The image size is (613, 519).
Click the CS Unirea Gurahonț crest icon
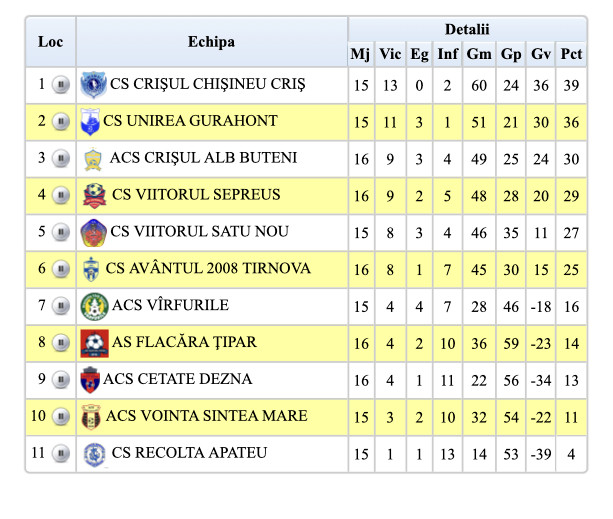coord(90,122)
